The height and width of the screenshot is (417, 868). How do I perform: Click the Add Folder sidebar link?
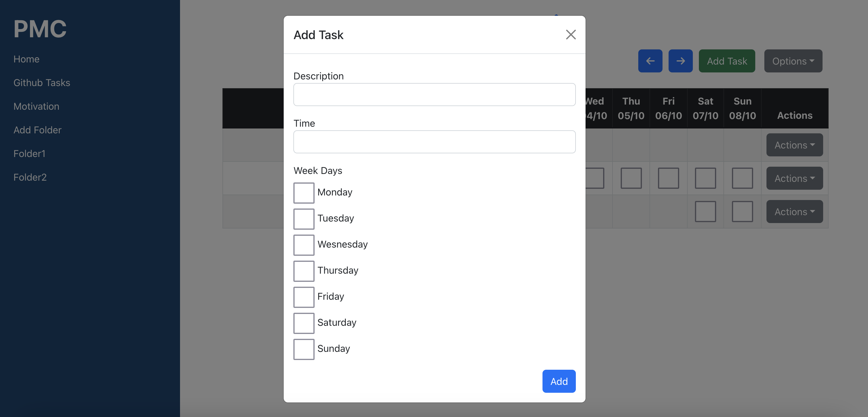tap(37, 130)
